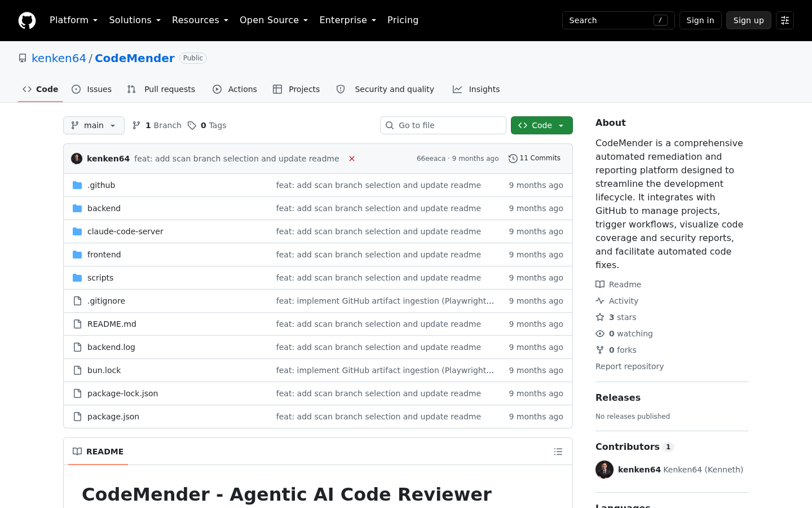Click kenken64 avatar in the commit bar

click(x=77, y=159)
